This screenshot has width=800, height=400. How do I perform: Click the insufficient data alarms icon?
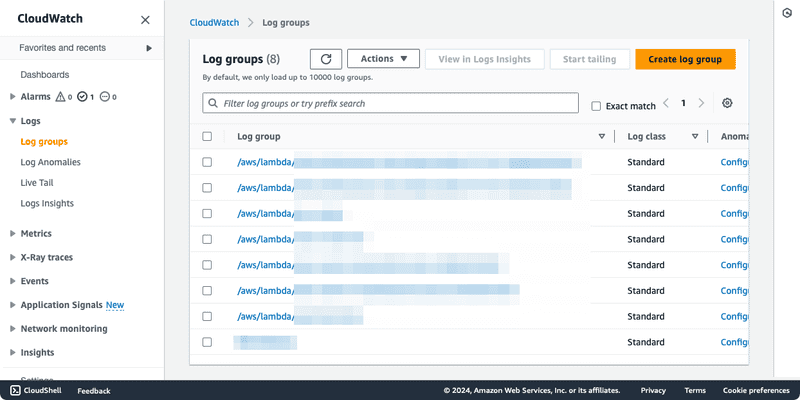point(105,96)
